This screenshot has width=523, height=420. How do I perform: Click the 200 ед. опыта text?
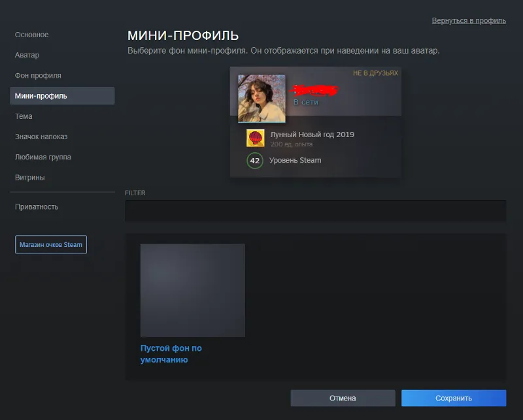click(292, 144)
